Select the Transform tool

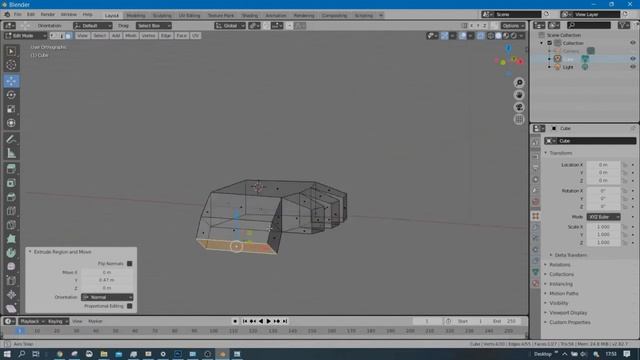coord(11,123)
